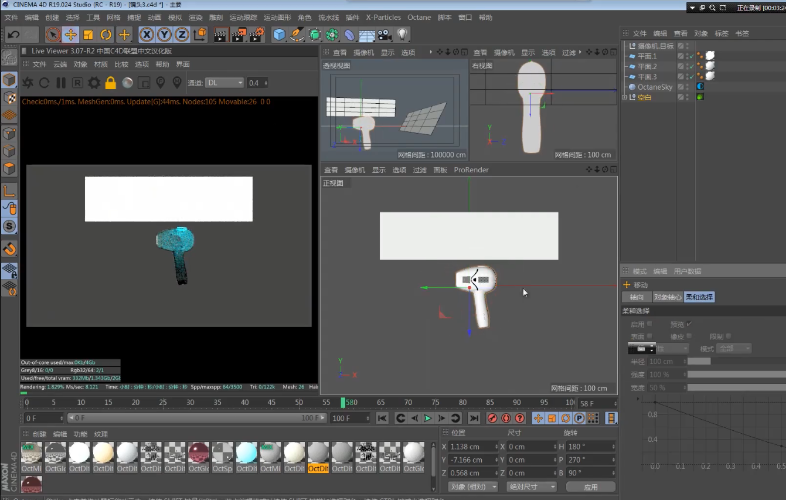
Task: Open the DL channel dropdown in Live Viewer
Action: (224, 83)
